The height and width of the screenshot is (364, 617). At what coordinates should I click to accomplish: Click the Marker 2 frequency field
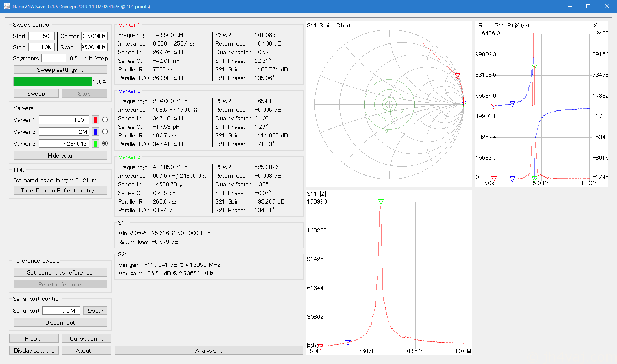(64, 132)
